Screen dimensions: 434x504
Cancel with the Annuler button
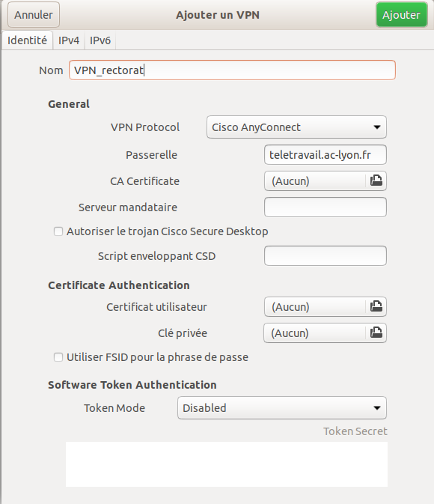(x=34, y=15)
